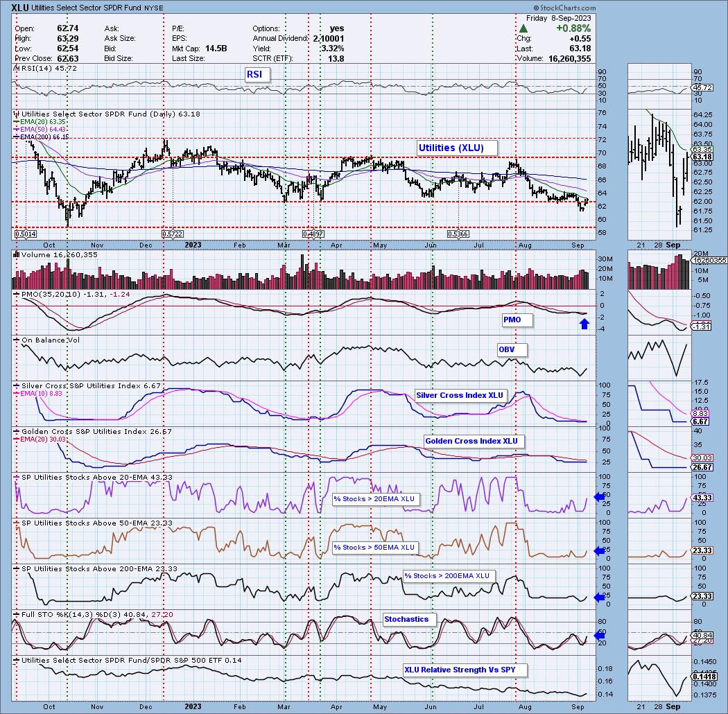This screenshot has height=714, width=728.
Task: Click the header Volume value 16,260,355
Action: point(570,58)
